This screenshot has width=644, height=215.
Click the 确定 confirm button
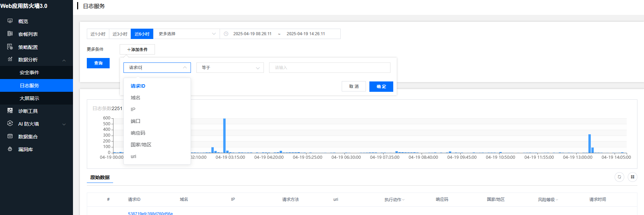point(381,87)
